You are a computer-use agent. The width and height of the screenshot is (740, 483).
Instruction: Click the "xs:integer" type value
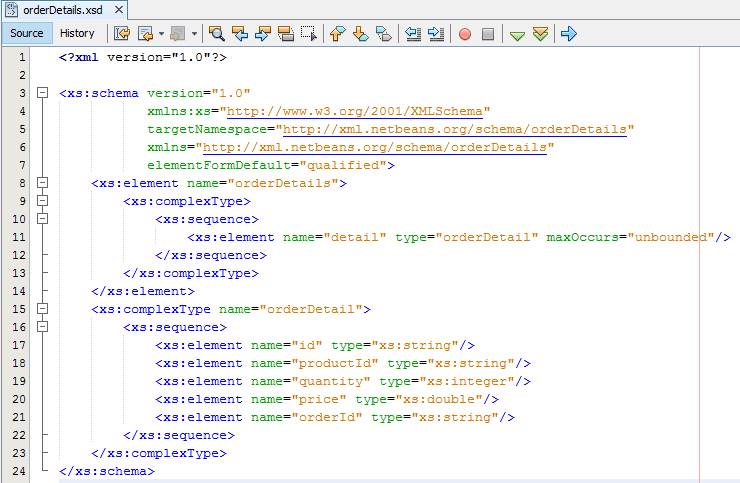click(471, 381)
